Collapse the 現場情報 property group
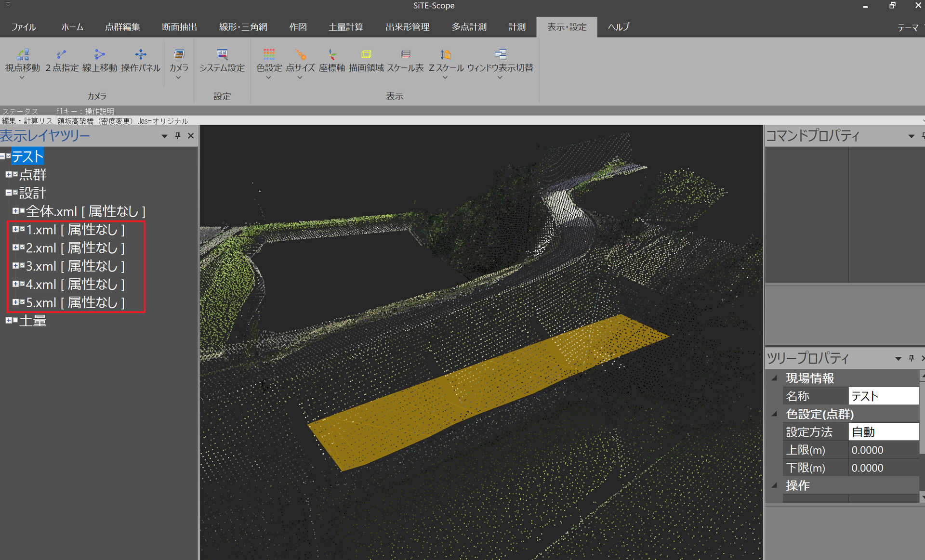925x560 pixels. (x=774, y=378)
